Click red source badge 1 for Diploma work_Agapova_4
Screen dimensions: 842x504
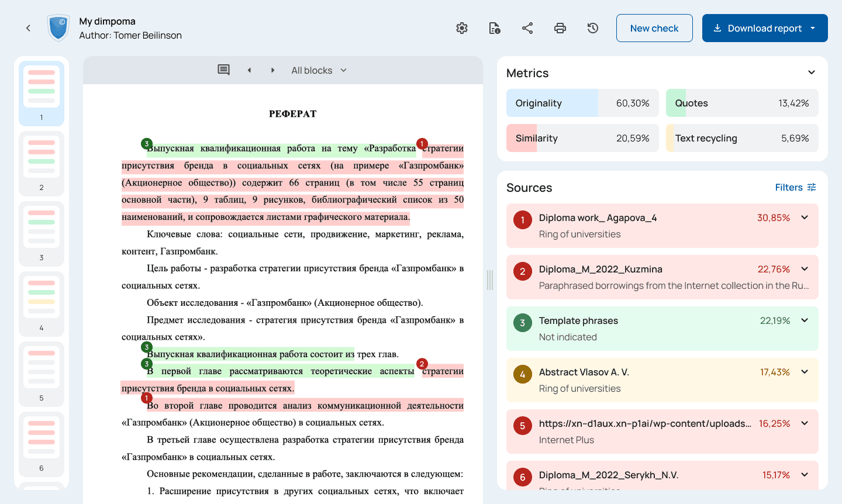pos(523,220)
